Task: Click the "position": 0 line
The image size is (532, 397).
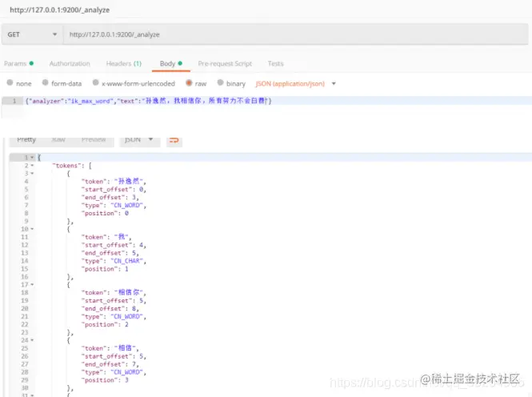Action: point(105,213)
